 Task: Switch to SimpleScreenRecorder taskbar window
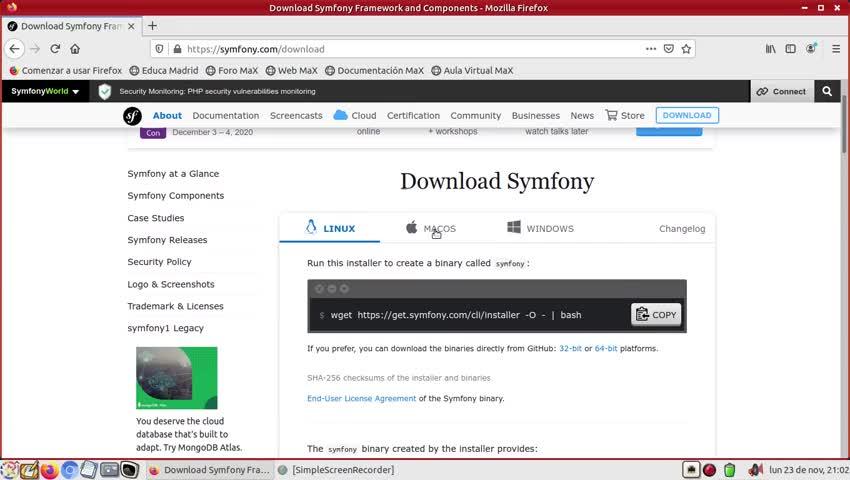[x=335, y=470]
